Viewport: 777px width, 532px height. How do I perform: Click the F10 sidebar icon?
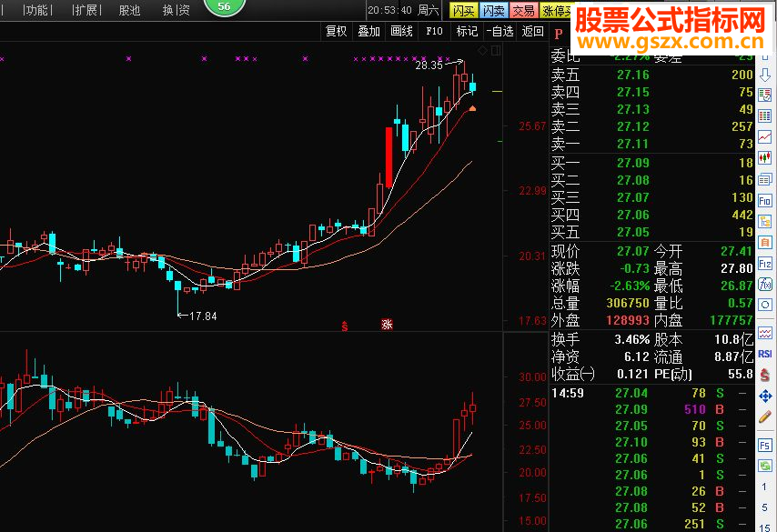(x=765, y=200)
